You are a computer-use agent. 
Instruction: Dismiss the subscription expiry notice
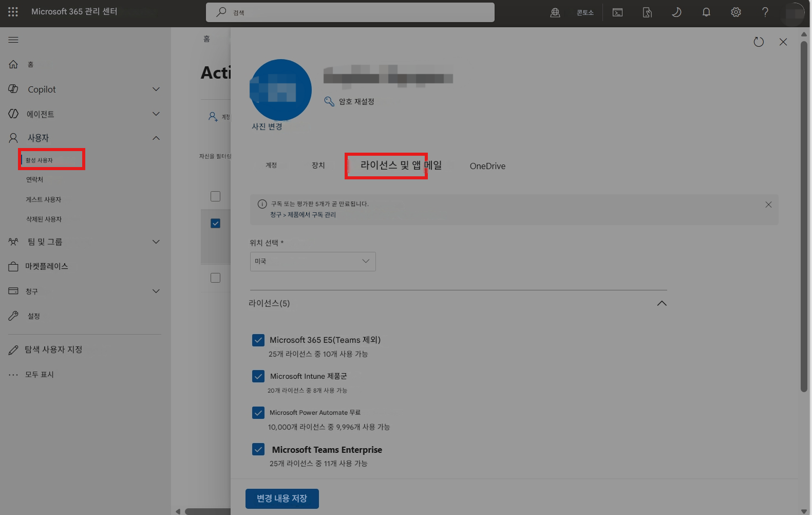coord(768,205)
